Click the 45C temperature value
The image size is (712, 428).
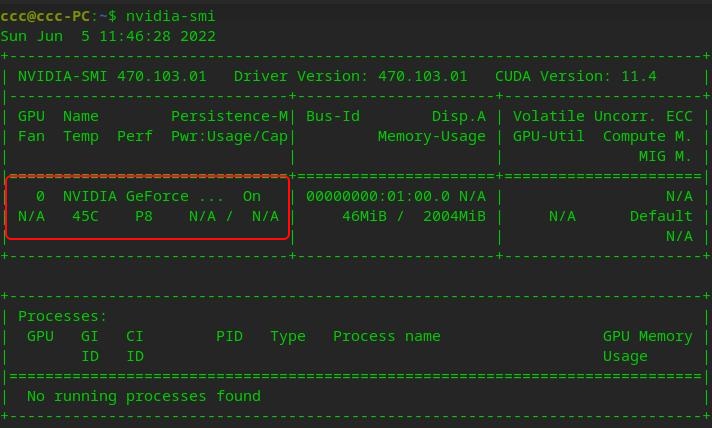pyautogui.click(x=85, y=216)
